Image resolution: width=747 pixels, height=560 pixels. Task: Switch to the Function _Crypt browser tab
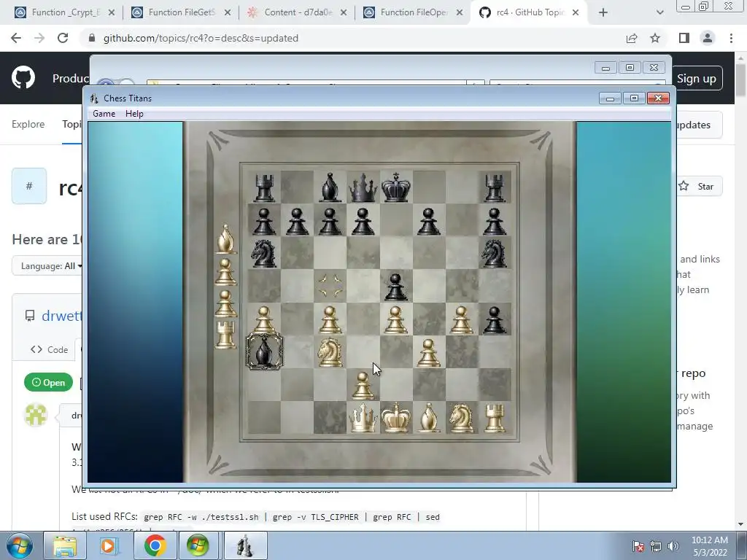coord(65,12)
